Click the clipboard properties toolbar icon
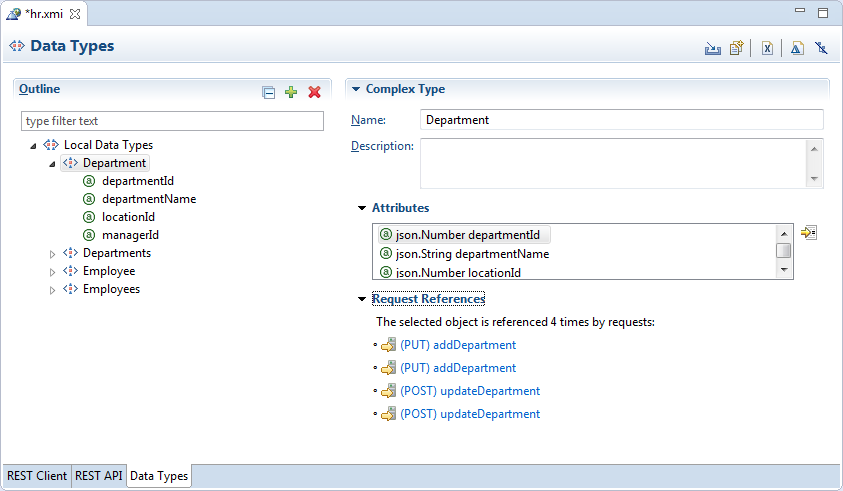 pos(737,48)
